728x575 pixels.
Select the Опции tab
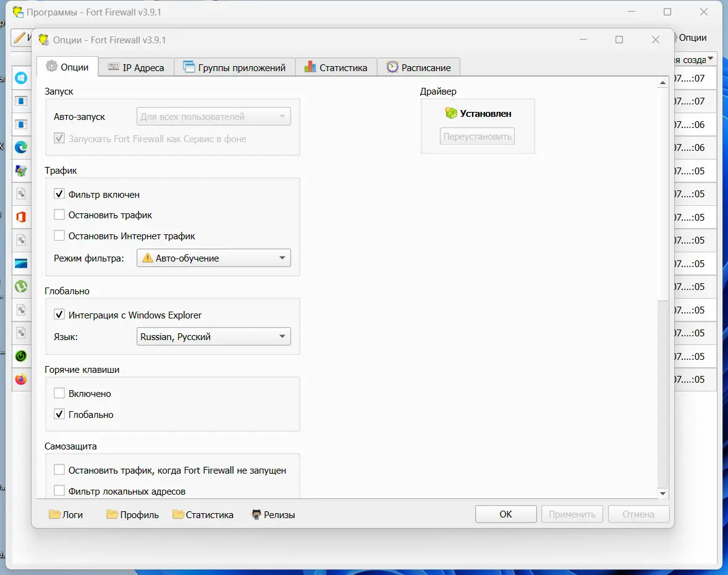coord(67,66)
